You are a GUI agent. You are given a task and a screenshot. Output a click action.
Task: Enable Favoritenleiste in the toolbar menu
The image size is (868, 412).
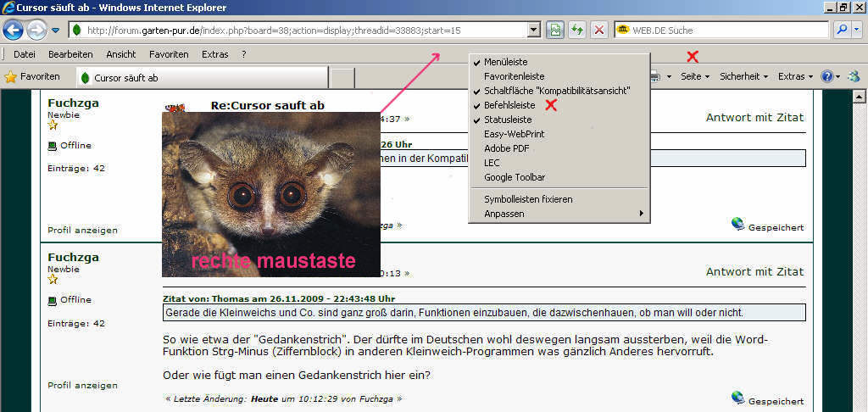click(x=514, y=76)
